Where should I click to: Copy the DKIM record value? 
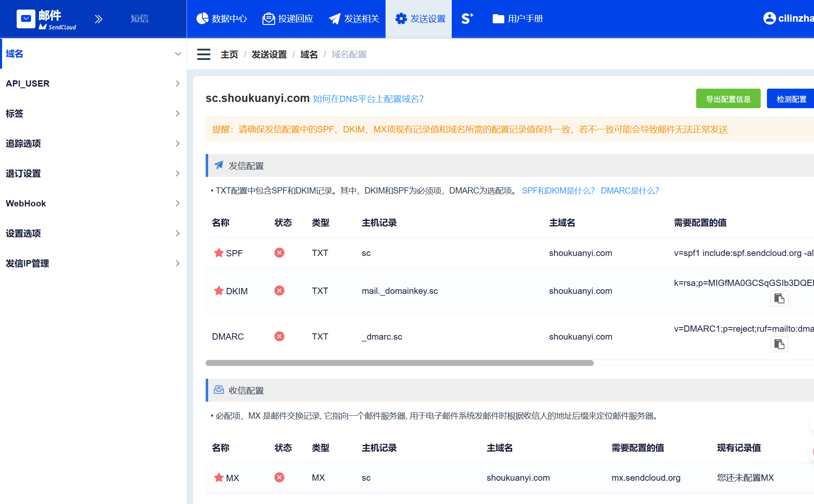(x=779, y=298)
